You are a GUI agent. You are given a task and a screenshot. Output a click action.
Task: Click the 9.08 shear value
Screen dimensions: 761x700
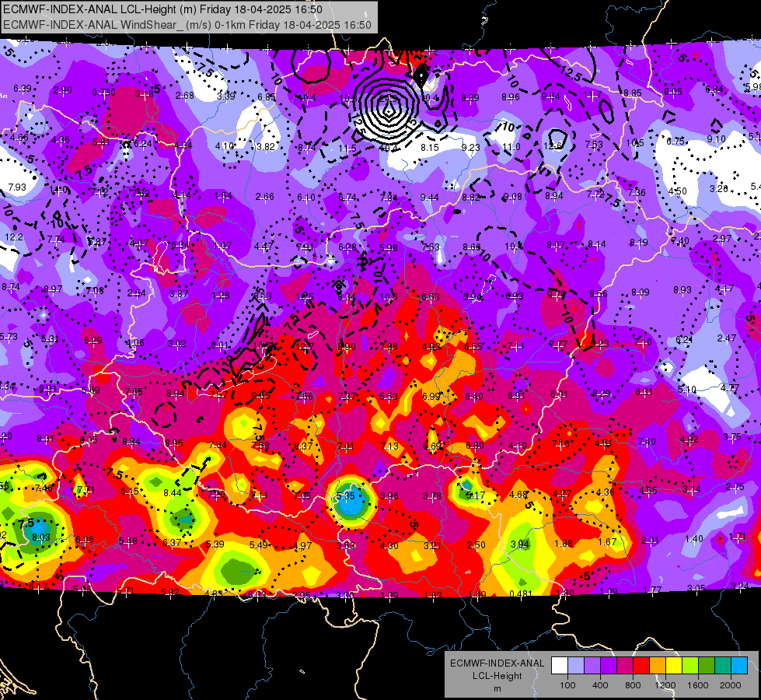[513, 197]
